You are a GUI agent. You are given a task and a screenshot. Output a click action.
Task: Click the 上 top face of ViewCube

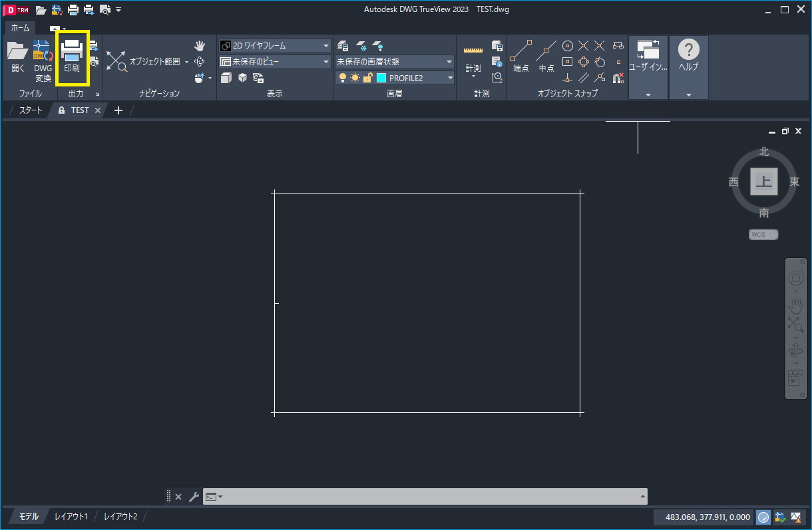(764, 182)
